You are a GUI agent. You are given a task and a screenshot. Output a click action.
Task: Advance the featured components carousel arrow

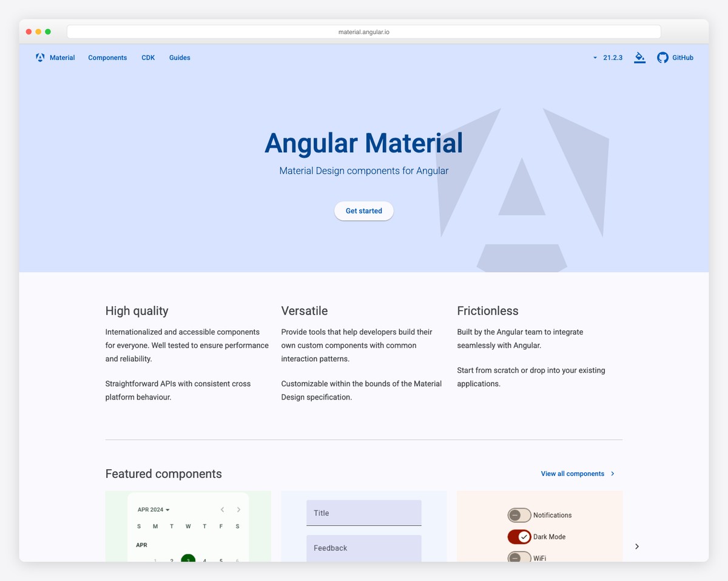pos(637,546)
